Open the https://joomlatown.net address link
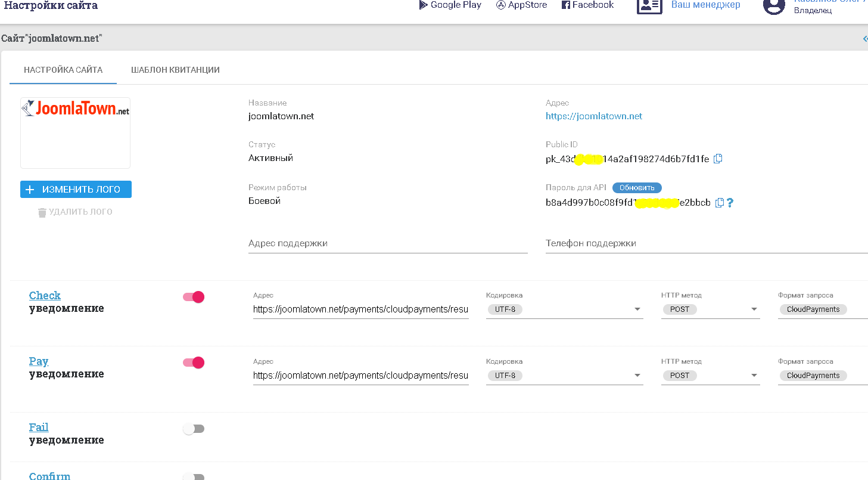This screenshot has height=480, width=868. pyautogui.click(x=594, y=116)
